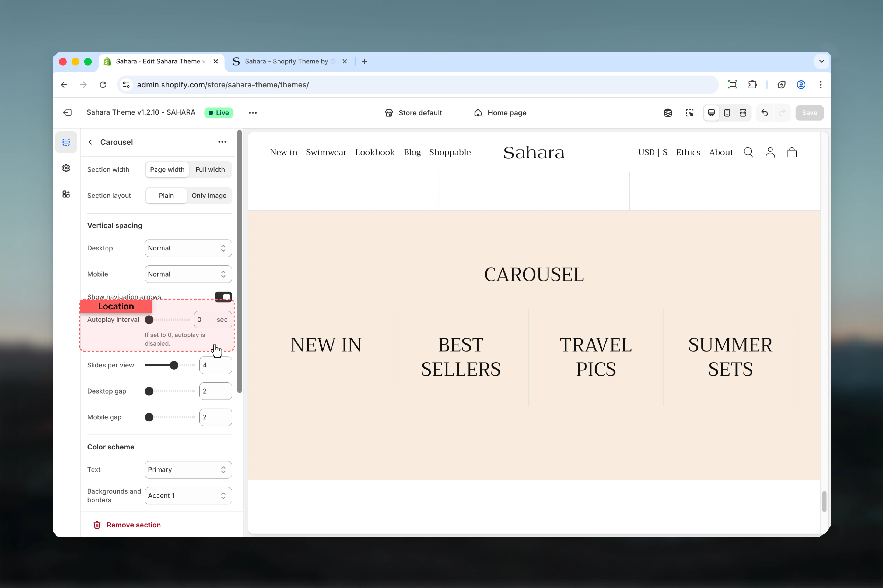883x588 pixels.
Task: Open the account icon in store preview
Action: [x=770, y=152]
